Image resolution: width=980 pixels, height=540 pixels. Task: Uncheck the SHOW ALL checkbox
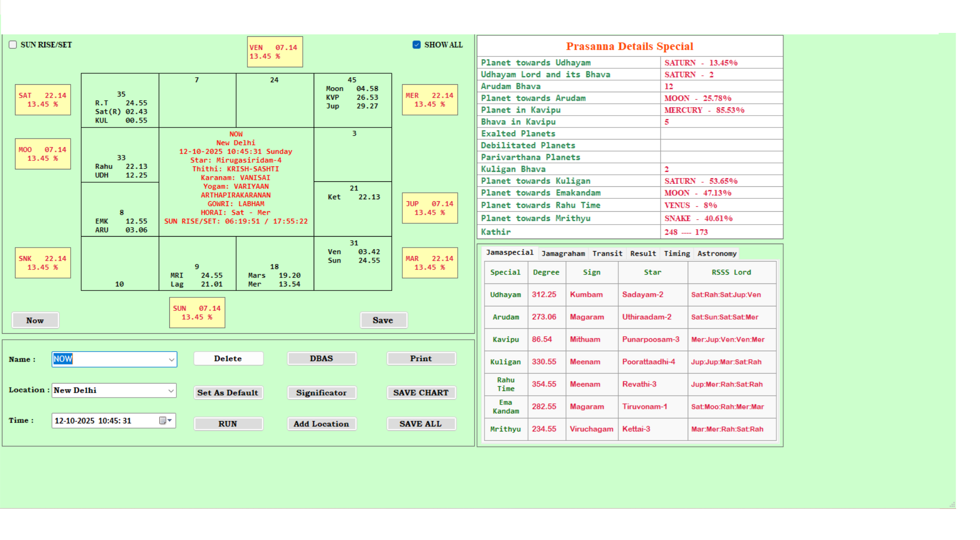click(x=417, y=45)
